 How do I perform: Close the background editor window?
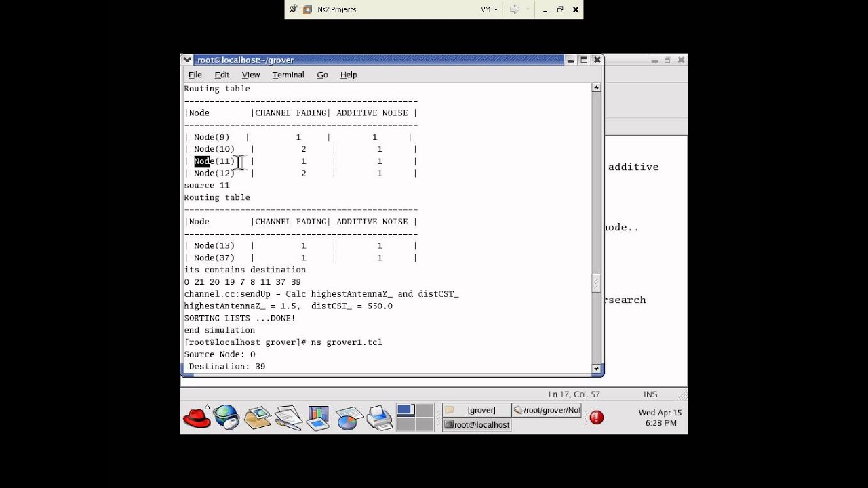tap(681, 60)
